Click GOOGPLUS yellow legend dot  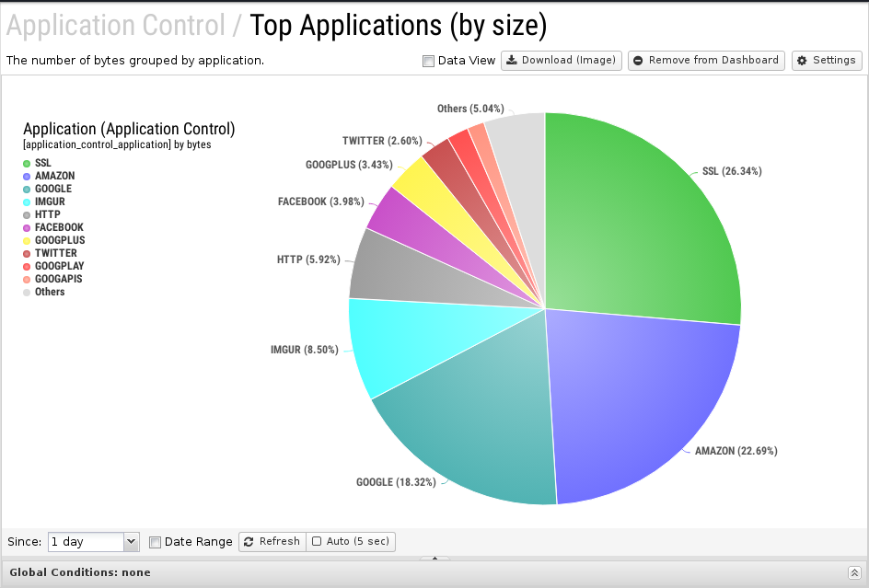27,240
